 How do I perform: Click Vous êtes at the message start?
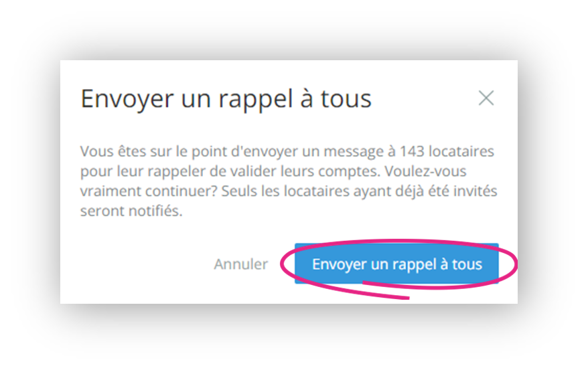(113, 151)
